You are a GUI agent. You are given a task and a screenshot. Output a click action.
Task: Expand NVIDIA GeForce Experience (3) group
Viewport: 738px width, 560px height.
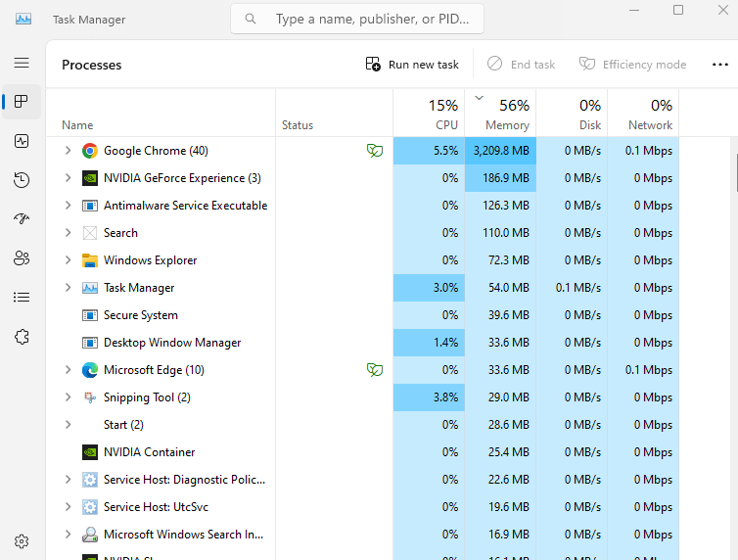pos(68,178)
